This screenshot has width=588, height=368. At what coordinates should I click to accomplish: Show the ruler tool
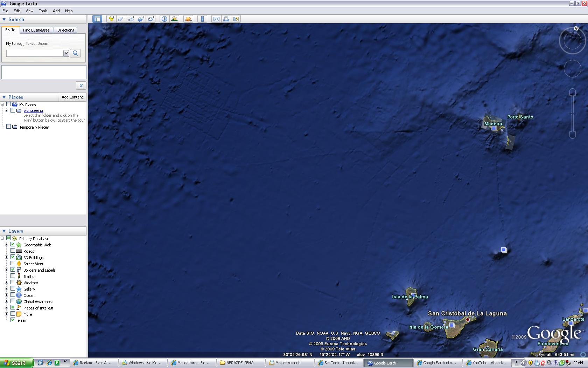(202, 19)
